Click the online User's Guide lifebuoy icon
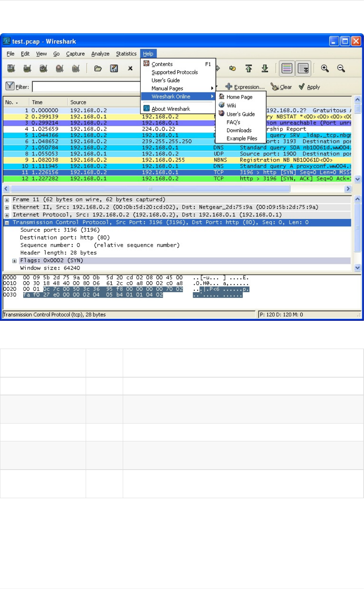This screenshot has height=589, width=364. click(222, 114)
